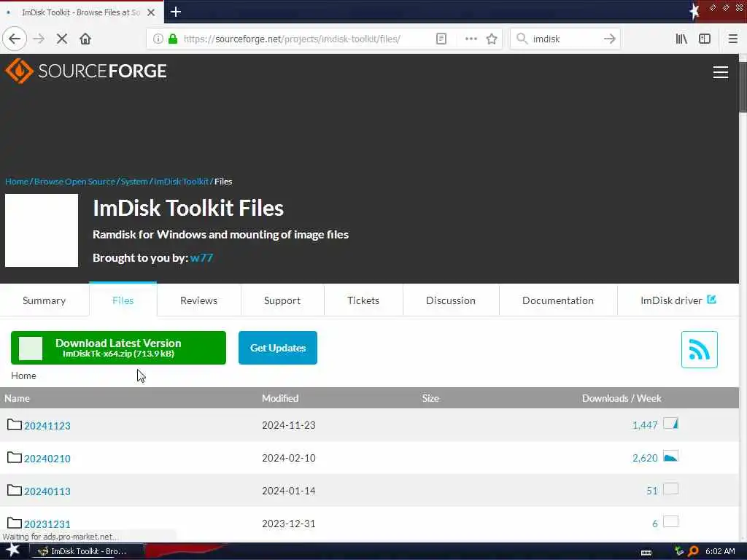
Task: Open page actions three-dot menu
Action: (471, 39)
